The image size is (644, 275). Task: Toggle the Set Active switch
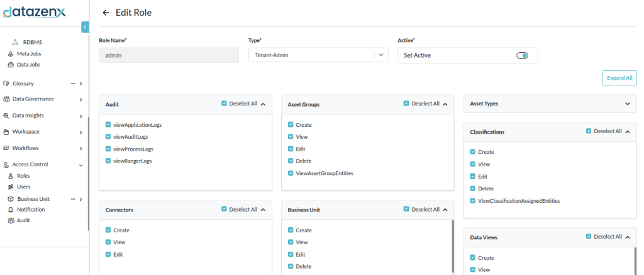point(522,55)
